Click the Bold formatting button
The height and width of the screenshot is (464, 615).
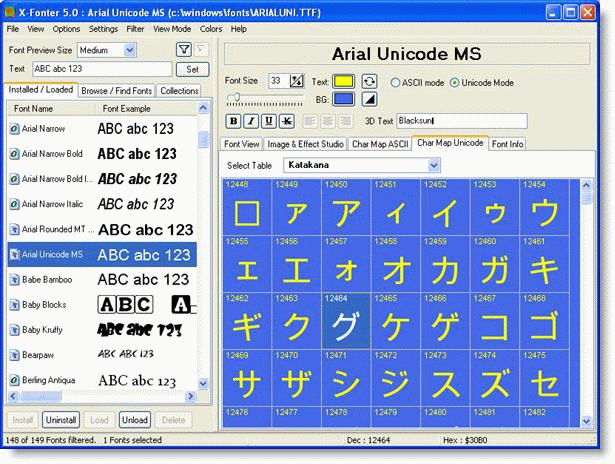(x=233, y=121)
